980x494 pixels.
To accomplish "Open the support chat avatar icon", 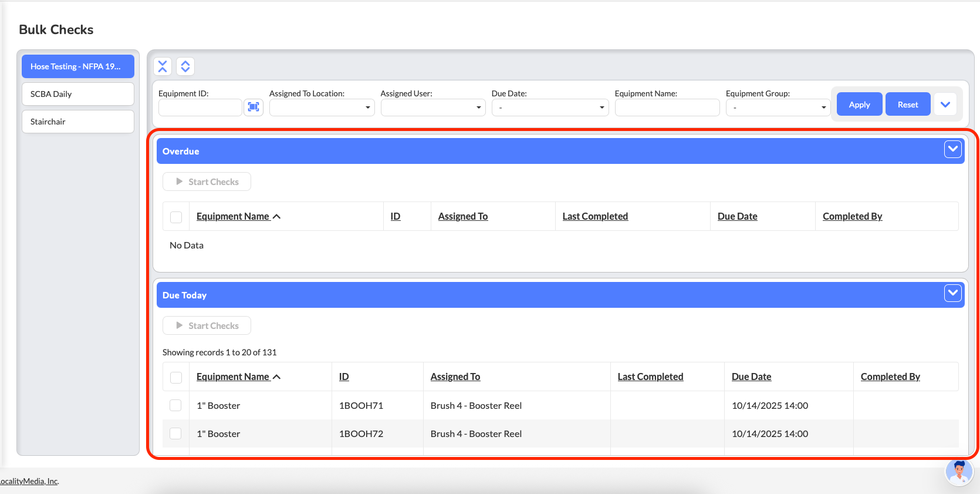I will coord(959,472).
